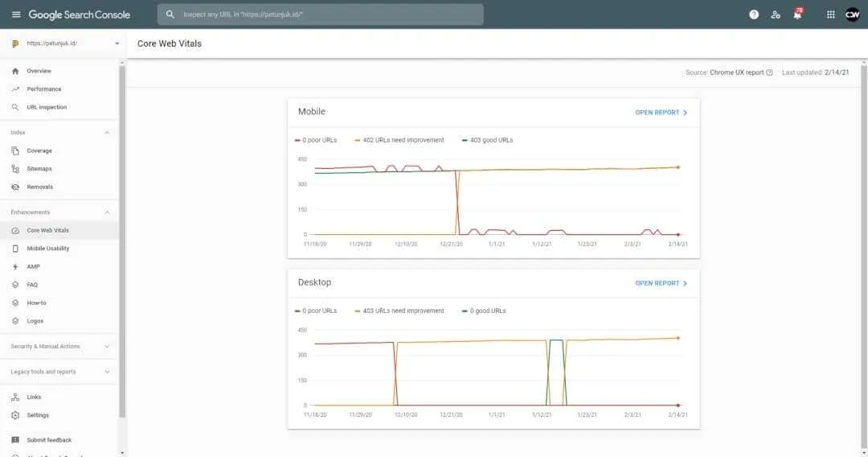Click the Submit feedback icon

15,440
